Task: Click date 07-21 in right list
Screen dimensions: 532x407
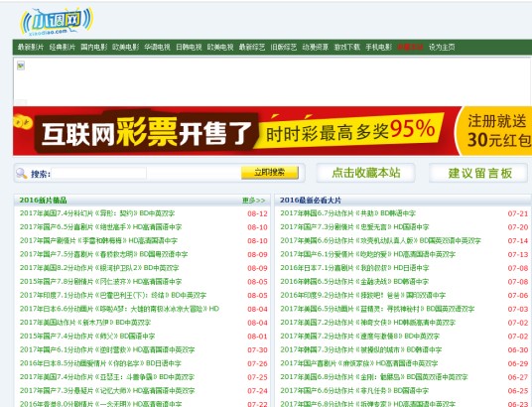Action: [x=518, y=213]
